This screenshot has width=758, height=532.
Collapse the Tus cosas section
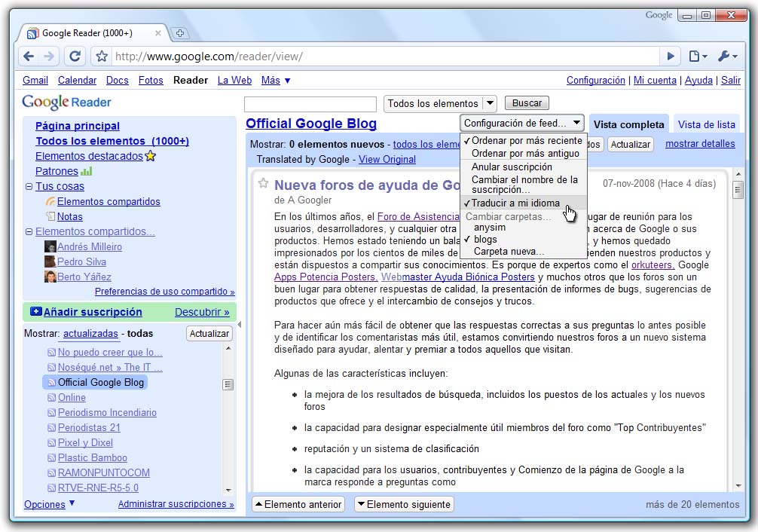click(x=29, y=186)
